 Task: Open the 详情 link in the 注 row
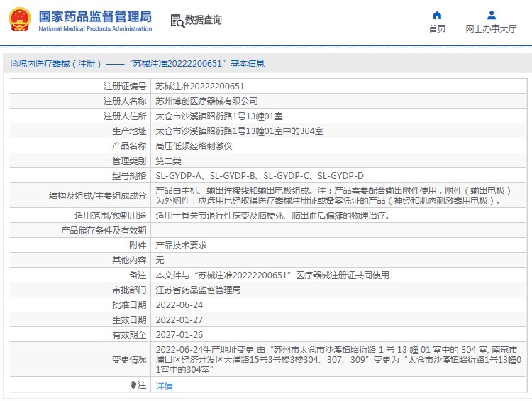click(x=164, y=386)
